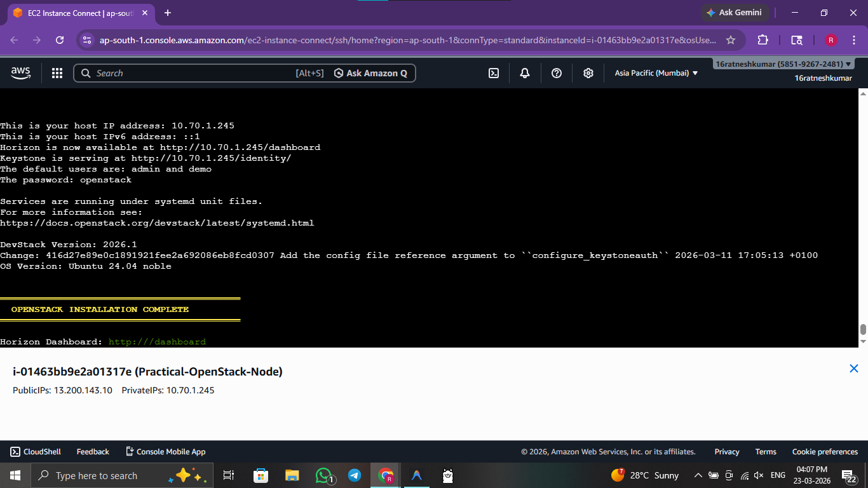Click the PrivateIPs 10.70.1.245 text
The image size is (868, 488).
pos(168,390)
